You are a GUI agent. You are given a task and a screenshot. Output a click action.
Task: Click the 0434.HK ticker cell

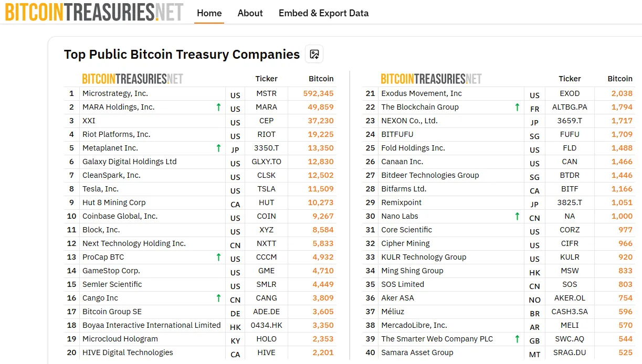[x=266, y=325]
